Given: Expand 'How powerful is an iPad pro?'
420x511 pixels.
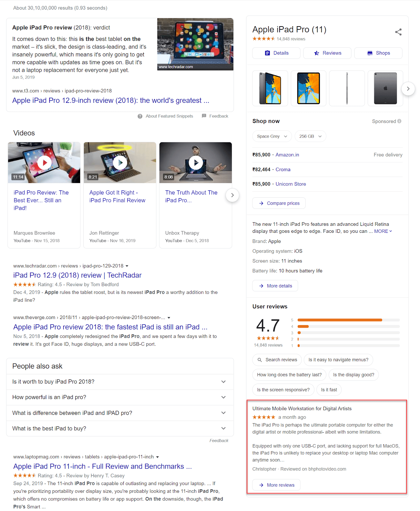Looking at the screenshot, I should [120, 397].
